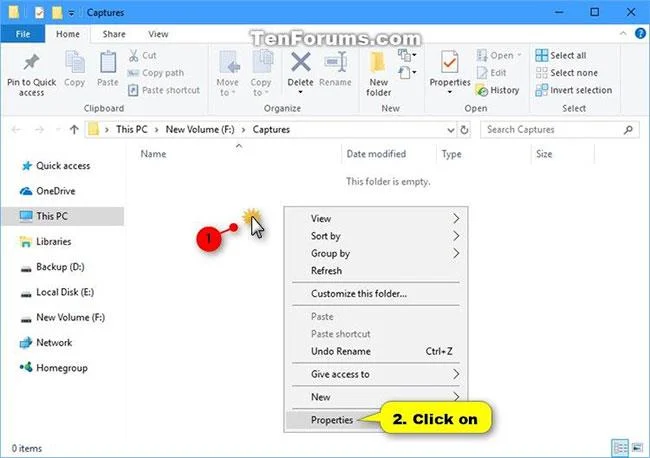
Task: Open Give access to submenu
Action: point(376,374)
